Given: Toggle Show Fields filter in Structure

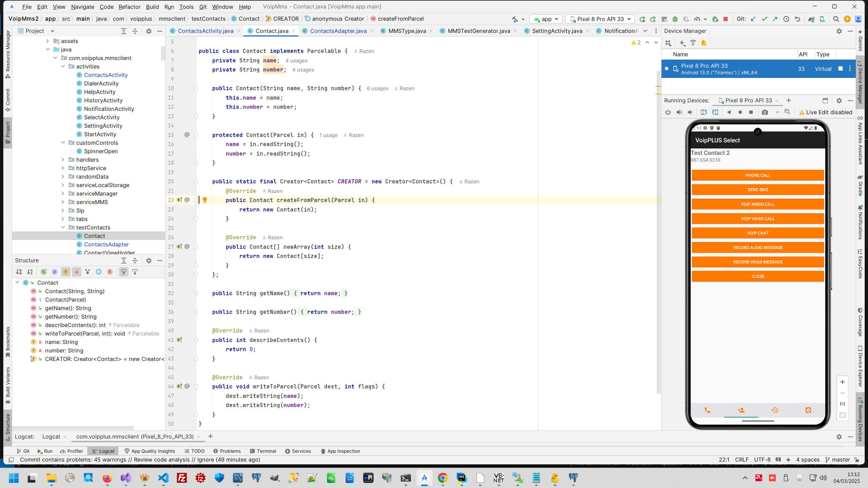Looking at the screenshot, I should click(66, 272).
